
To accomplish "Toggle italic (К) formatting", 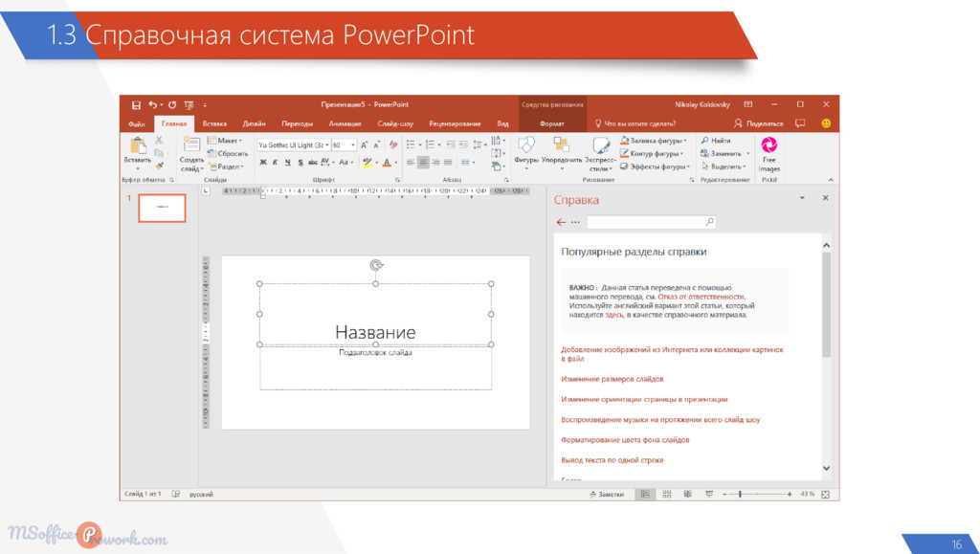I will (275, 163).
